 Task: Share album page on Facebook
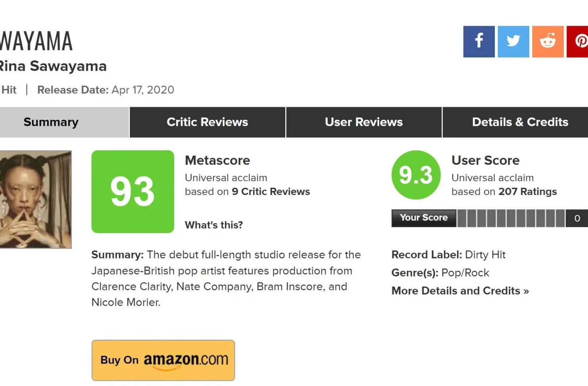pyautogui.click(x=478, y=42)
